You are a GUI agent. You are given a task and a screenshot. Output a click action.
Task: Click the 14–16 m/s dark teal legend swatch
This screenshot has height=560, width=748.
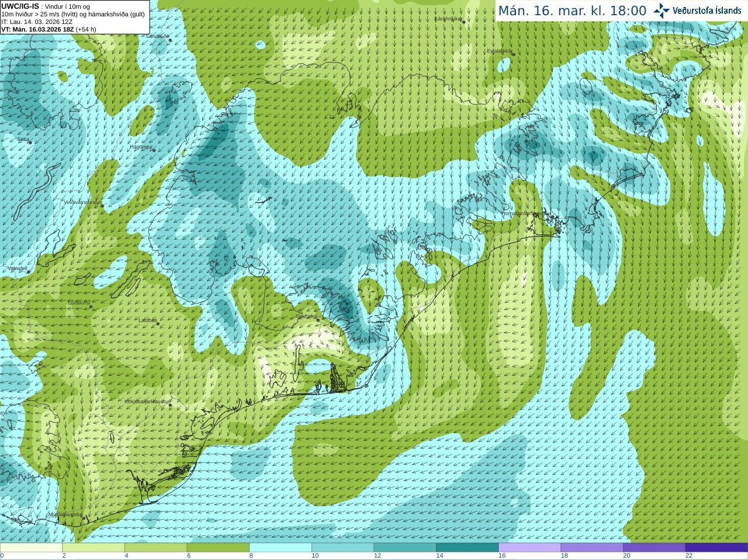click(x=467, y=548)
